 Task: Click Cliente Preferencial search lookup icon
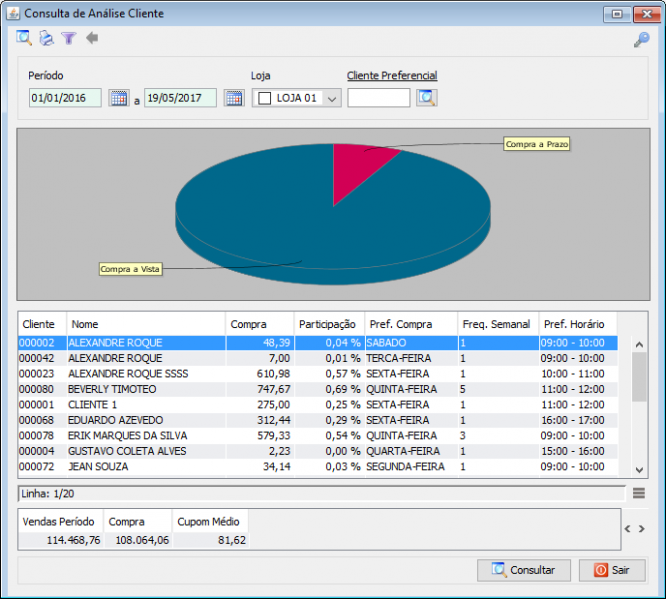click(426, 98)
